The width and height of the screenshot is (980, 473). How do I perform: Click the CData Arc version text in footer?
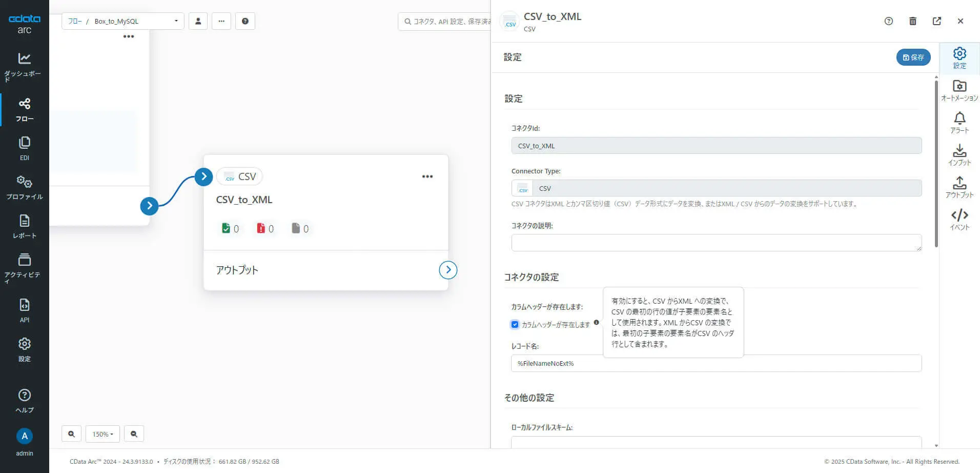tap(111, 462)
